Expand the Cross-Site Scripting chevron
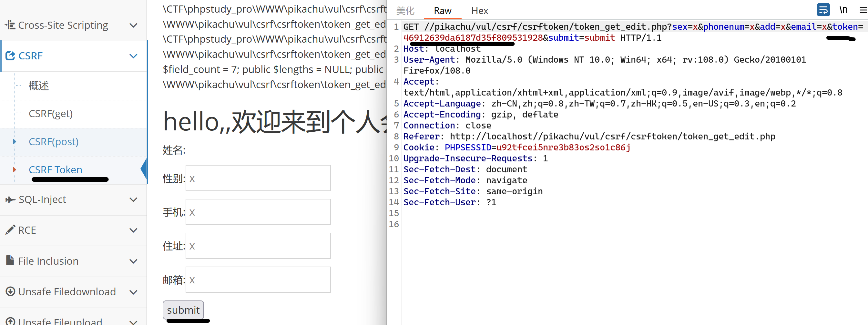868x325 pixels. (x=133, y=25)
